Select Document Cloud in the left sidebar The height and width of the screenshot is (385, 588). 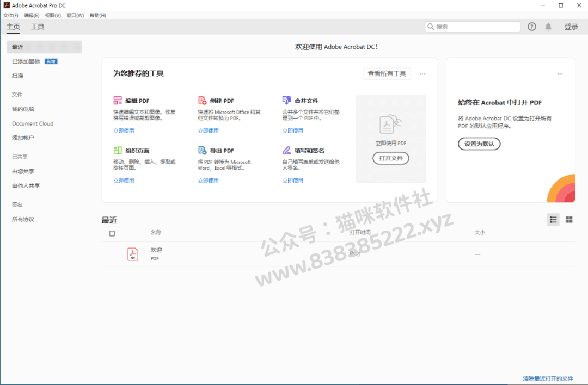click(x=33, y=123)
